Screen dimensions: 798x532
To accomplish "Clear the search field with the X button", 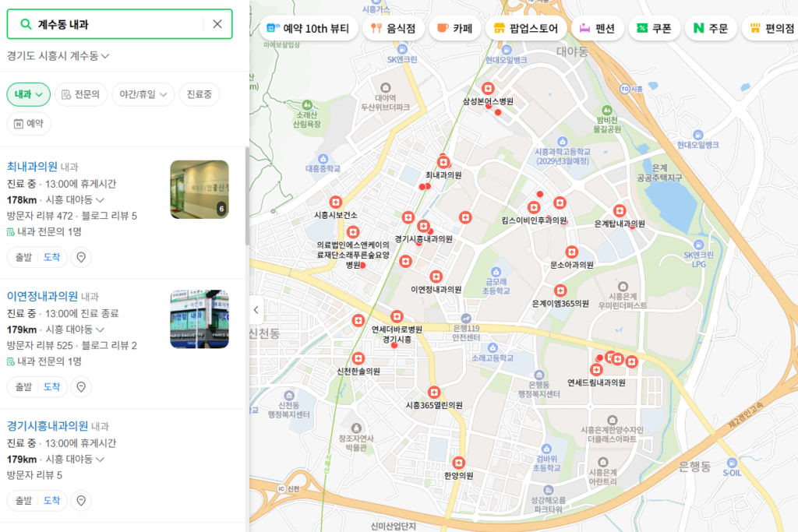I will pyautogui.click(x=217, y=24).
